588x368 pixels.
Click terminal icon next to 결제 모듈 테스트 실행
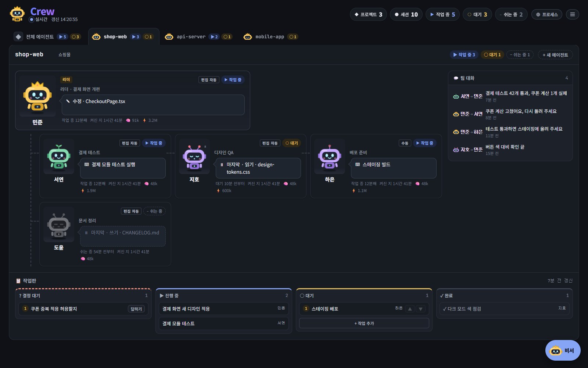[87, 164]
